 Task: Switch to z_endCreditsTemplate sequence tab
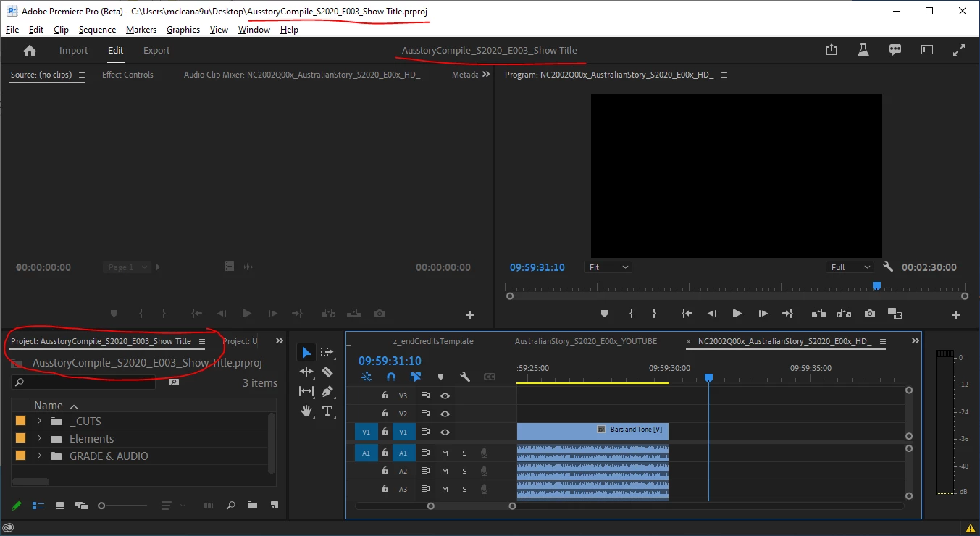pyautogui.click(x=433, y=341)
